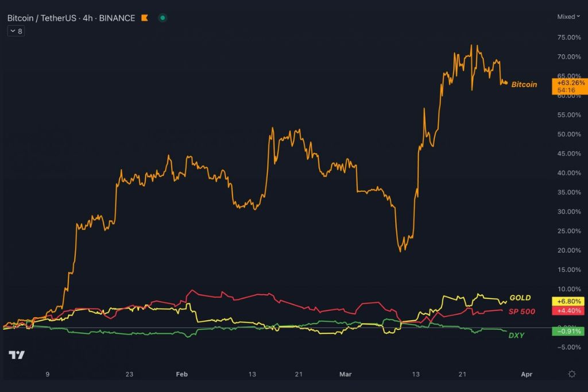This screenshot has width=588, height=392.
Task: Click the orange flag icon beside BINANCE
Action: click(x=144, y=18)
